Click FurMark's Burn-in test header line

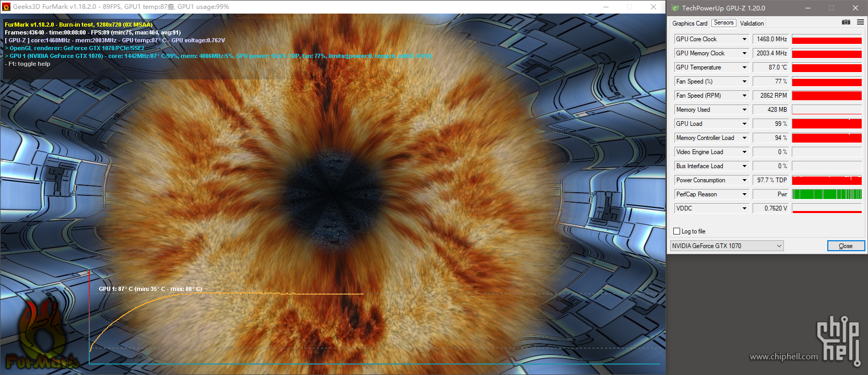click(x=79, y=25)
